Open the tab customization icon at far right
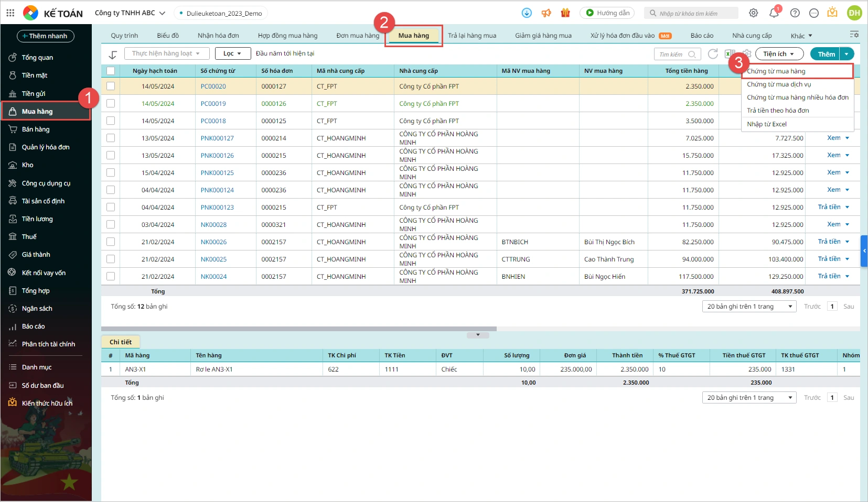 coord(854,35)
